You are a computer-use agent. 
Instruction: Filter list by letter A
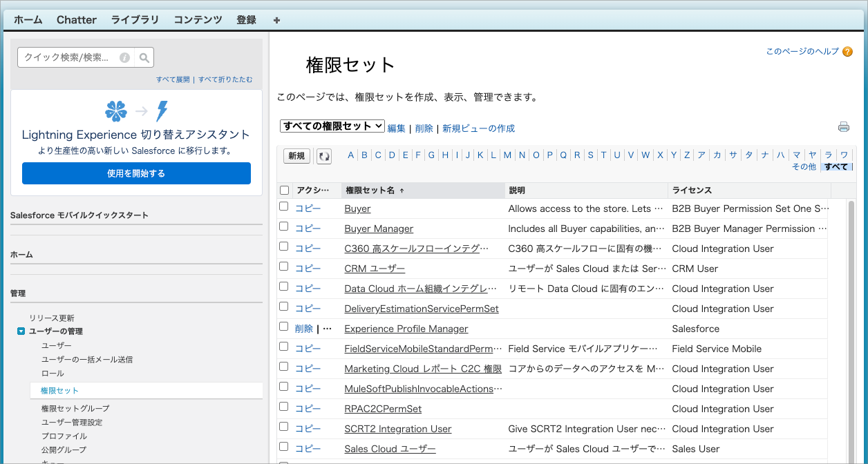351,155
